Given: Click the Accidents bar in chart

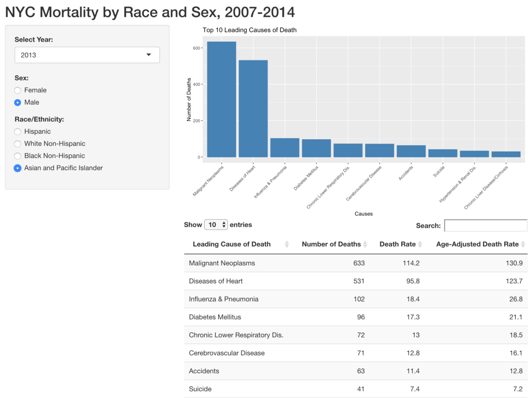Looking at the screenshot, I should [x=411, y=151].
